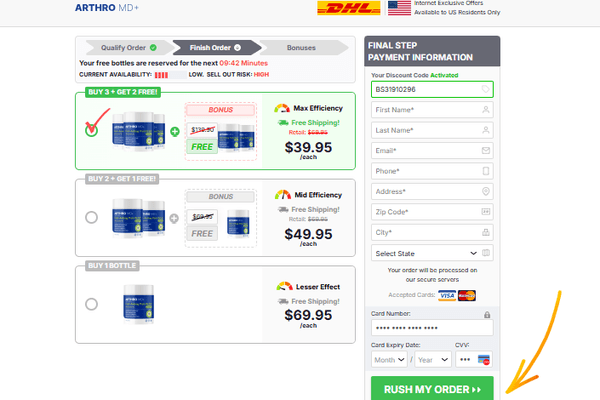Click the $49.95 price
This screenshot has height=400, width=600.
coord(308,234)
